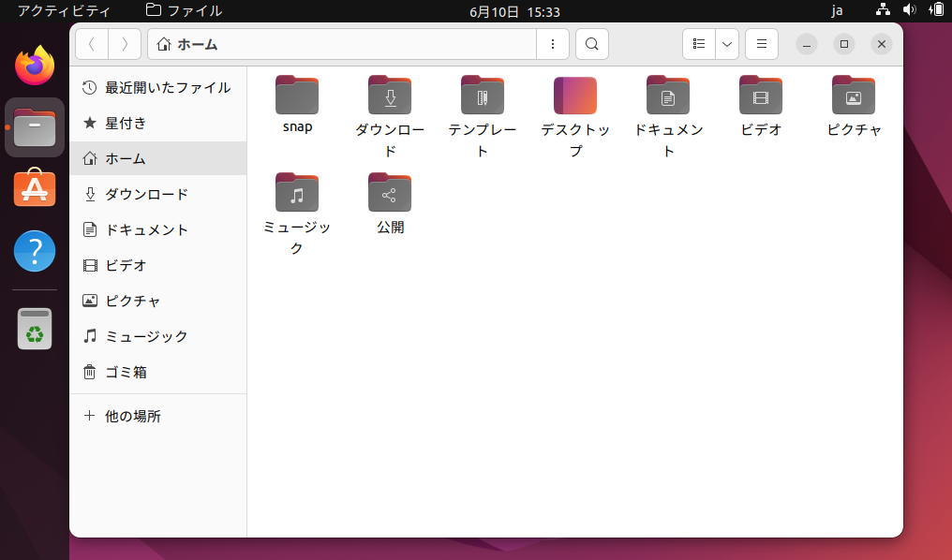Select ホーム in the sidebar
The width and height of the screenshot is (952, 560).
(x=158, y=158)
